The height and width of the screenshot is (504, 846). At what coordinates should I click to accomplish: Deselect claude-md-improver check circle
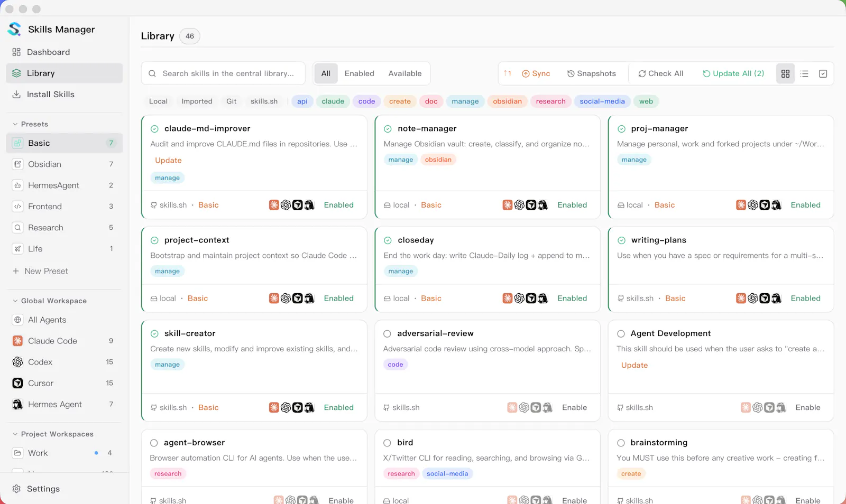154,129
